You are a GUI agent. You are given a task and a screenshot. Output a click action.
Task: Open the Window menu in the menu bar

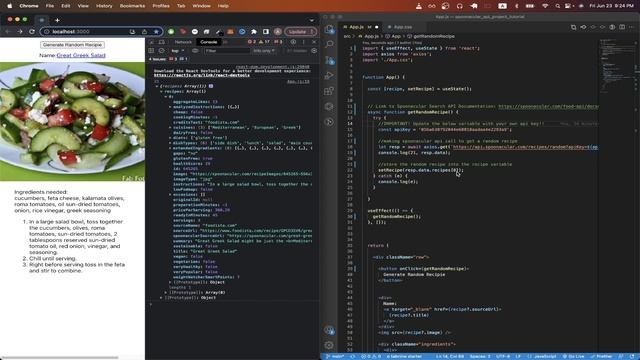201,6
